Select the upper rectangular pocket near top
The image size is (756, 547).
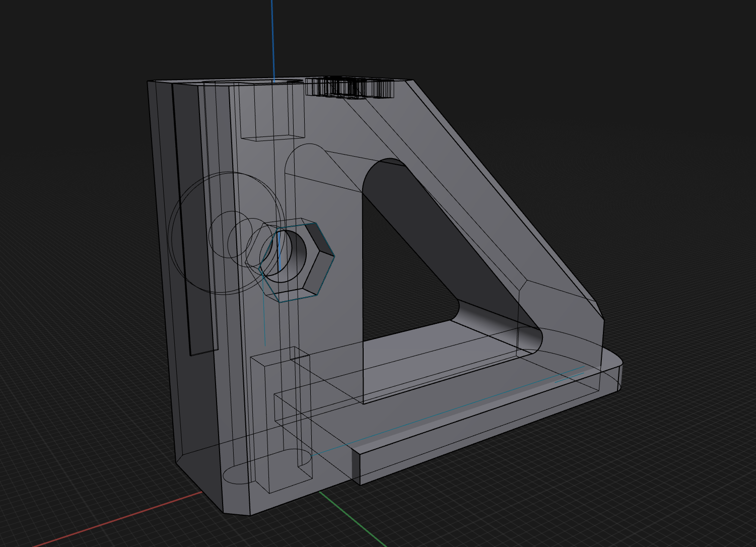point(272,111)
